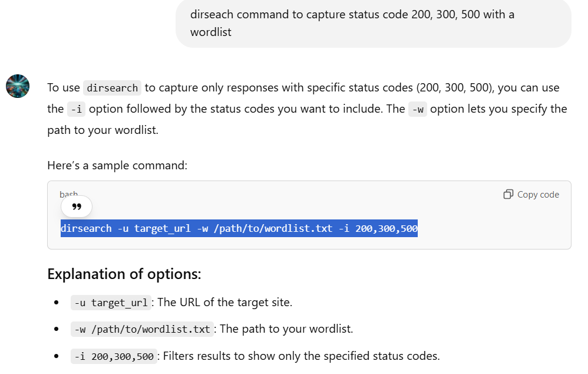Click the "-i 200,300,500" bullet code
Screen dimensions: 588x374
(114, 356)
